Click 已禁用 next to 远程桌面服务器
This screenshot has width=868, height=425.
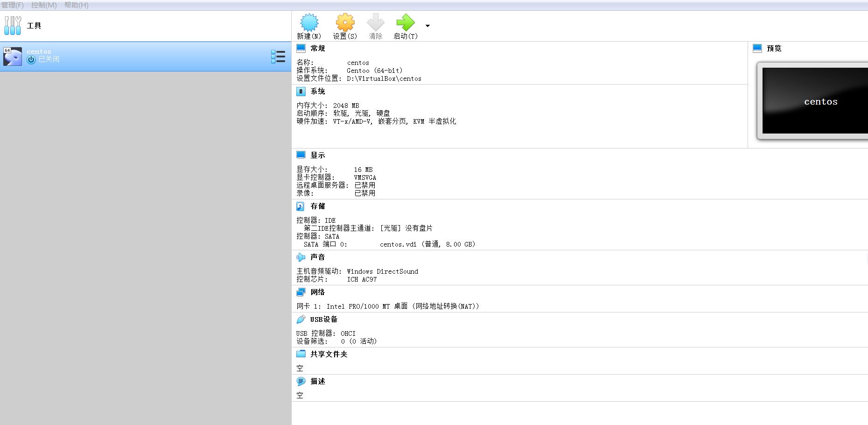click(x=365, y=185)
